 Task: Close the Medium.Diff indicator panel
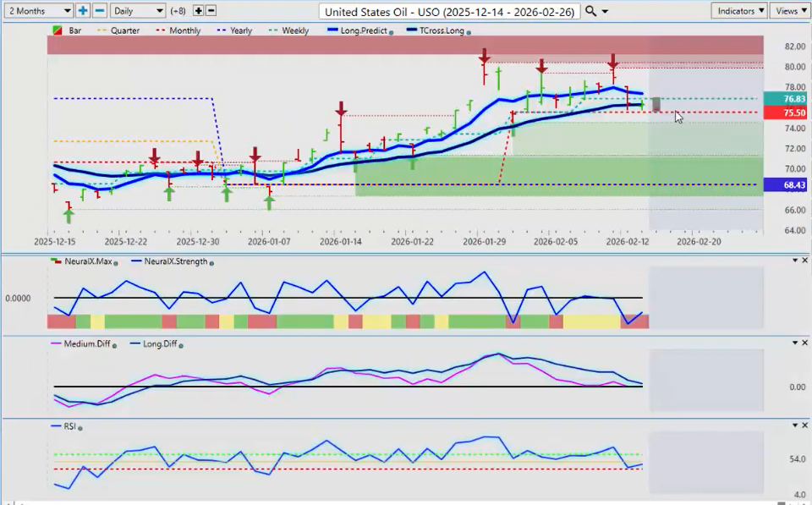pos(804,343)
